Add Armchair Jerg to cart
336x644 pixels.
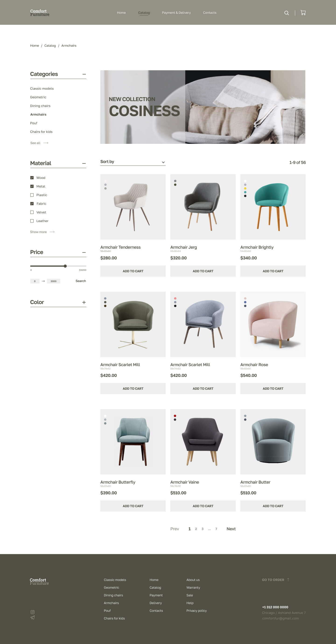click(x=203, y=271)
